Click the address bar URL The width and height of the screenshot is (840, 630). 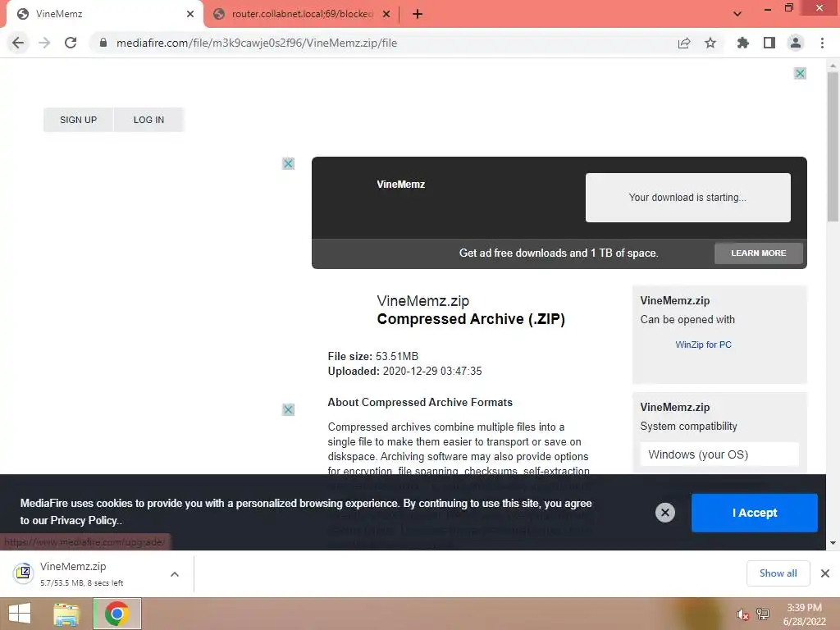click(257, 43)
